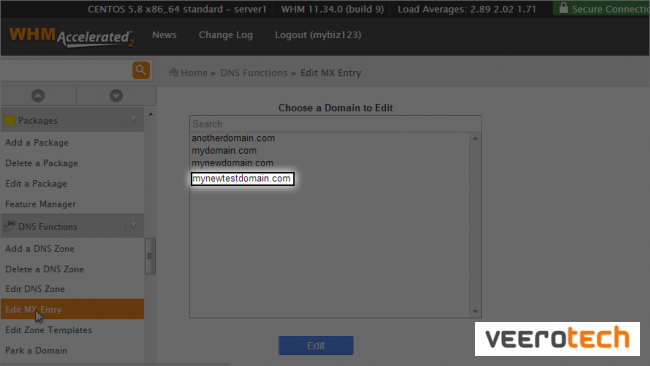Collapse the Packages section arrow
Screen dimensions: 650x366
[133, 120]
